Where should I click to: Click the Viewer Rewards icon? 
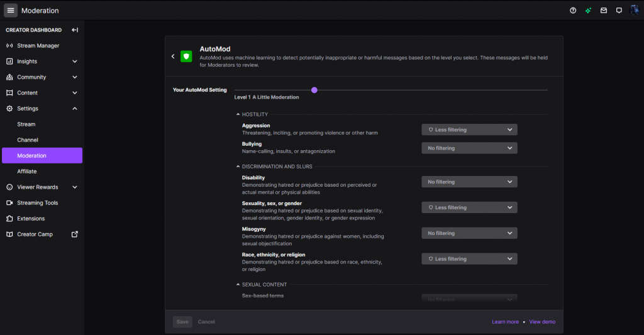tap(9, 187)
